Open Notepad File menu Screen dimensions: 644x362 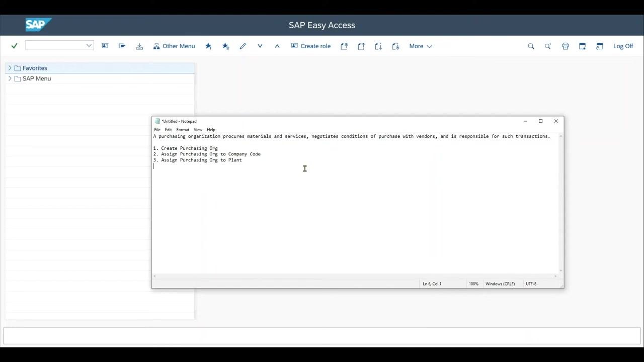[157, 130]
